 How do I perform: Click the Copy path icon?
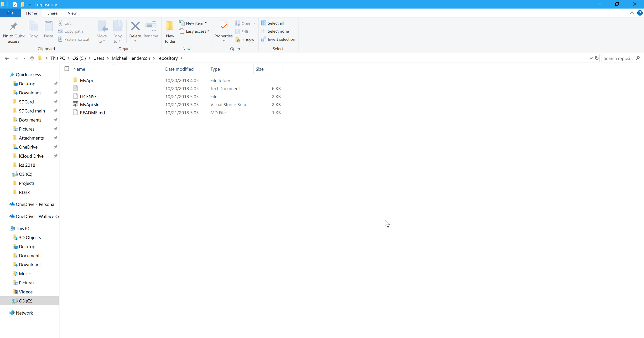point(70,31)
